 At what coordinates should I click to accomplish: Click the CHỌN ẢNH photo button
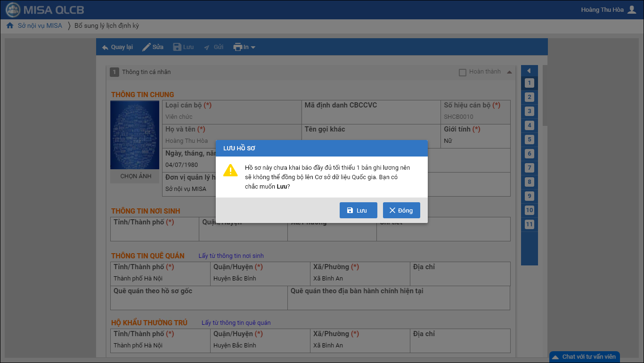point(136,176)
